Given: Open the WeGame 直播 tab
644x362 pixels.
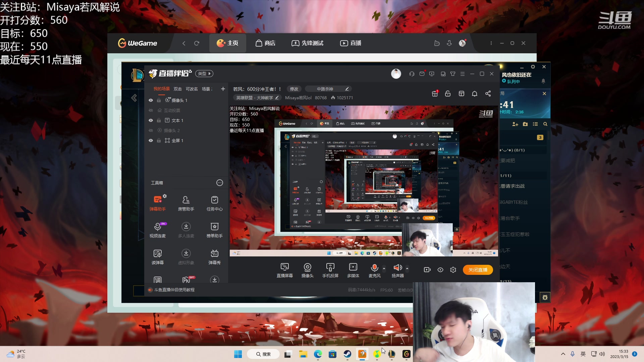Looking at the screenshot, I should tap(351, 43).
